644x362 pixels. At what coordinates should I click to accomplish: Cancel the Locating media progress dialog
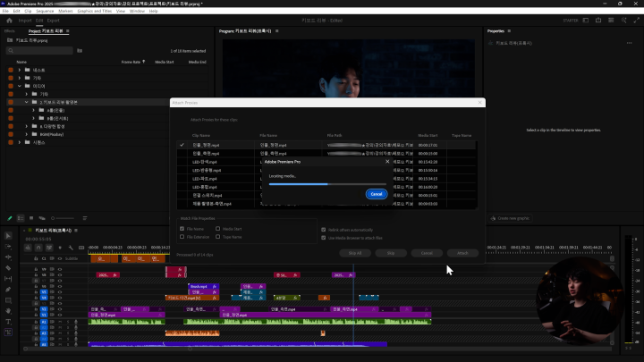tap(376, 194)
